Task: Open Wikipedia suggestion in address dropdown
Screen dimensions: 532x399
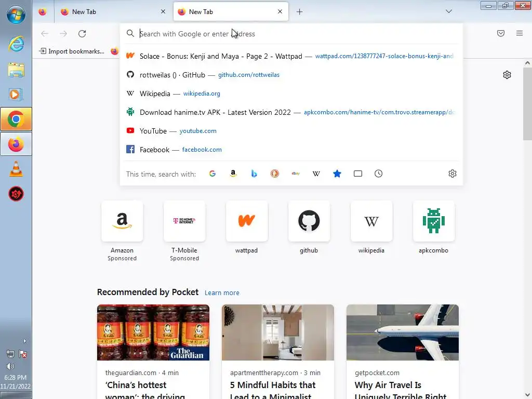Action: [x=291, y=94]
